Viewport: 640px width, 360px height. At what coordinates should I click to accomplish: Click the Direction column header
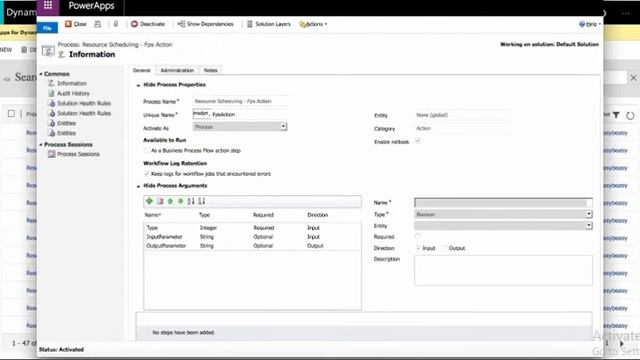[318, 215]
